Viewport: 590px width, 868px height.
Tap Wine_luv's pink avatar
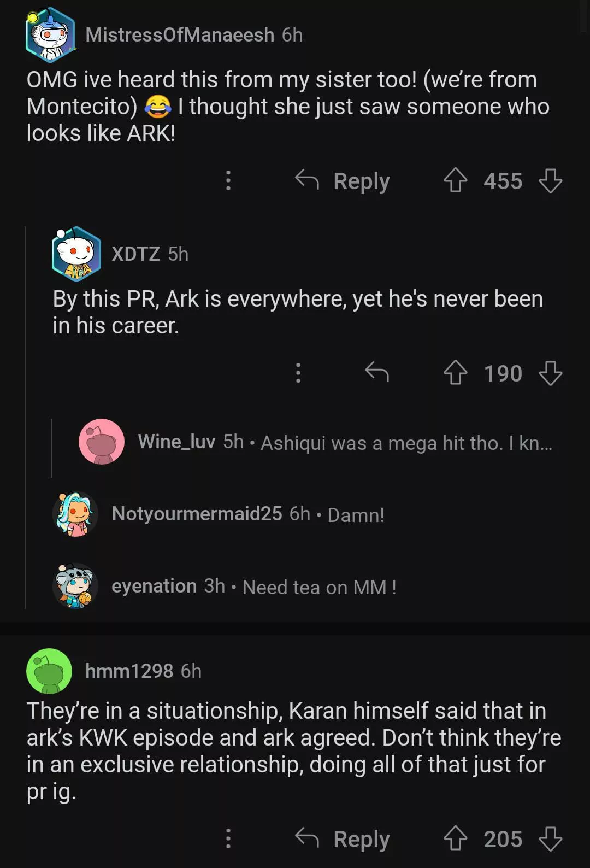(102, 442)
